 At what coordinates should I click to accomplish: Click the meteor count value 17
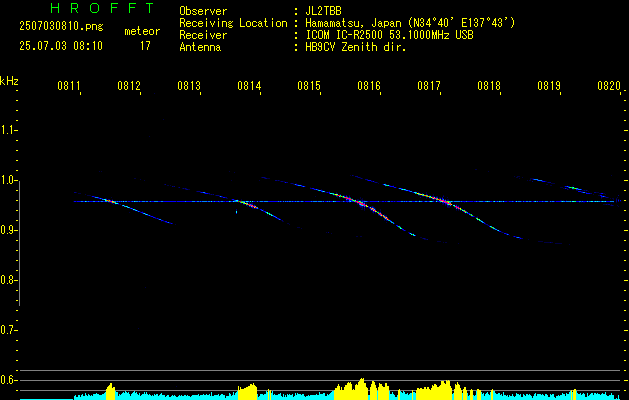(145, 46)
